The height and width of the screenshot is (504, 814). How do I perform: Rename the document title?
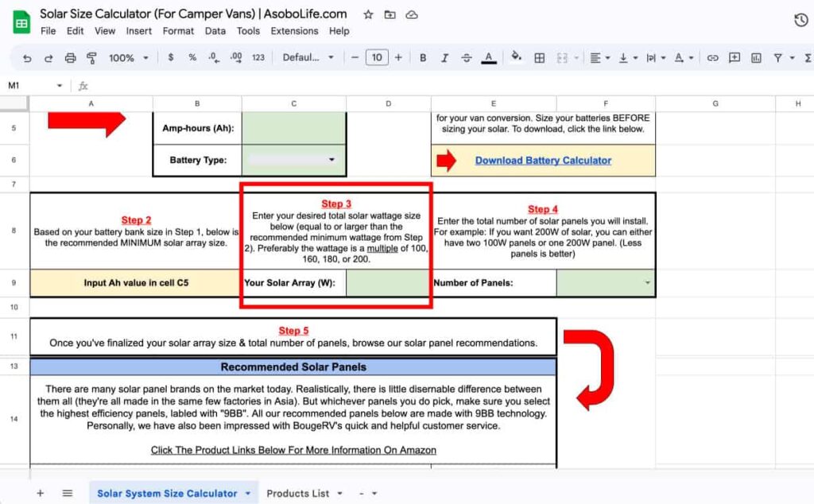click(193, 14)
